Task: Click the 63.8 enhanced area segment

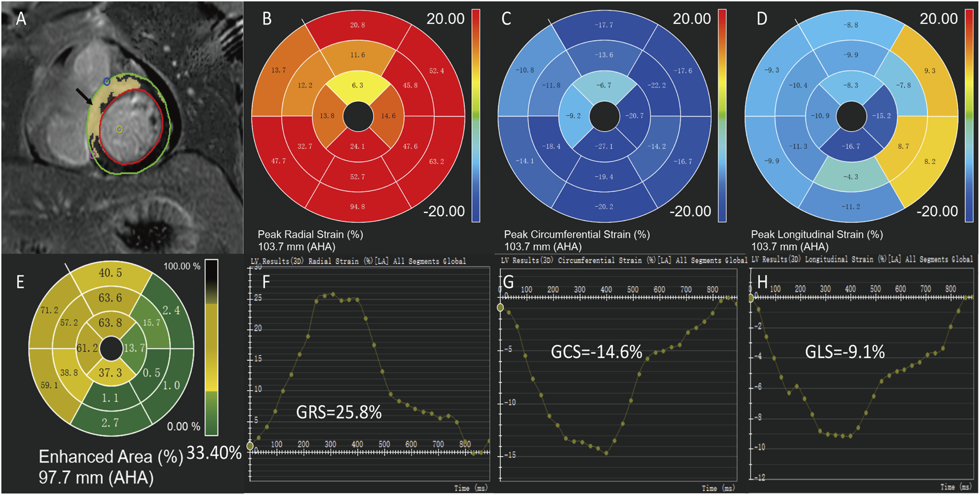Action: tap(111, 323)
